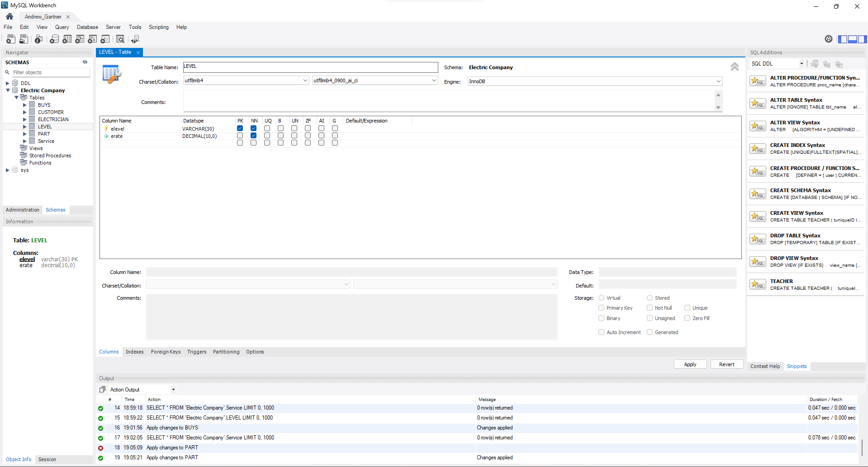Uncheck NN checkbox for erate column
The image size is (868, 467).
pyautogui.click(x=254, y=136)
